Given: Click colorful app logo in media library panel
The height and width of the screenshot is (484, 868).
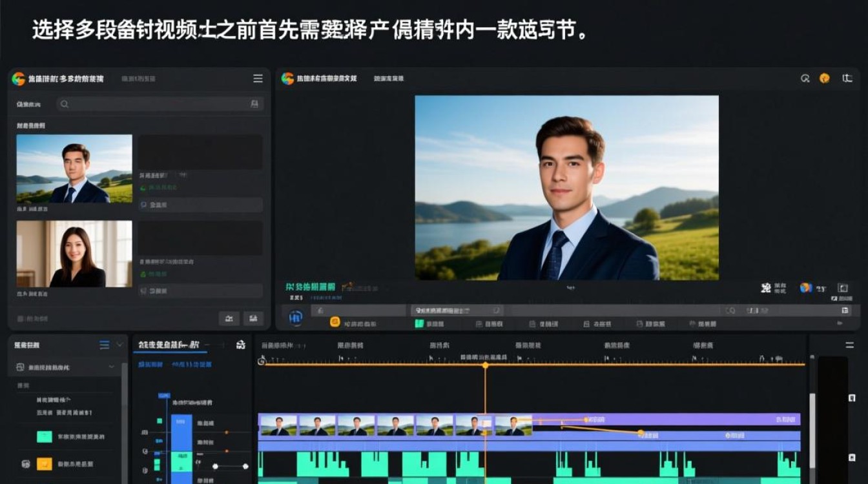Looking at the screenshot, I should coord(18,79).
